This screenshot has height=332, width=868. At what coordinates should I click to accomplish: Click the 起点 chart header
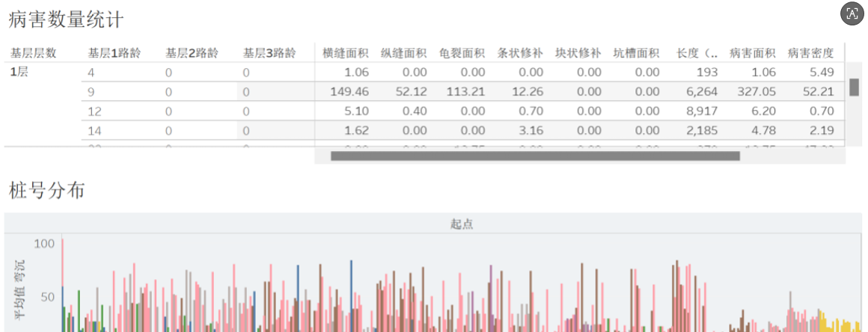click(461, 224)
